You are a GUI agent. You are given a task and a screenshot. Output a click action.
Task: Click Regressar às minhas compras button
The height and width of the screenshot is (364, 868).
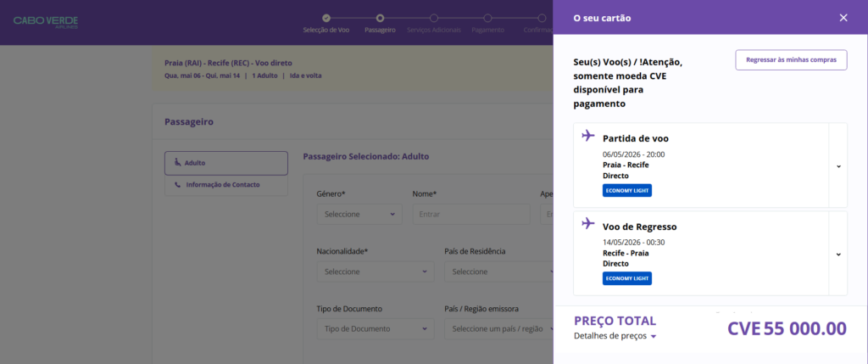click(x=790, y=59)
